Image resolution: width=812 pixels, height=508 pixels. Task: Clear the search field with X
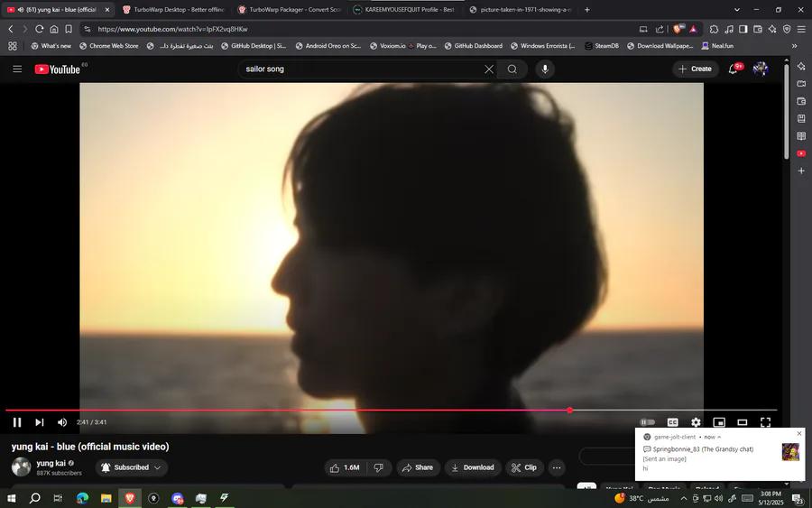[x=489, y=69]
